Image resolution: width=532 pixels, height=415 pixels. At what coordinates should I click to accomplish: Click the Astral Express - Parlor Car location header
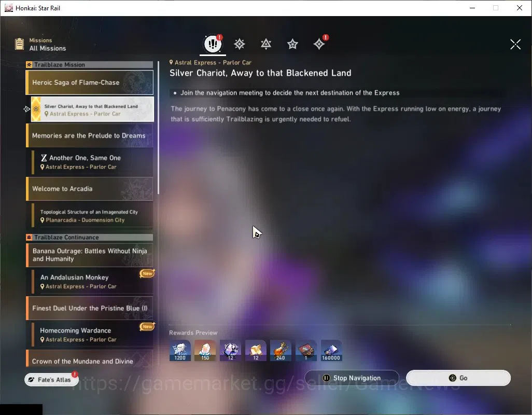pyautogui.click(x=211, y=62)
